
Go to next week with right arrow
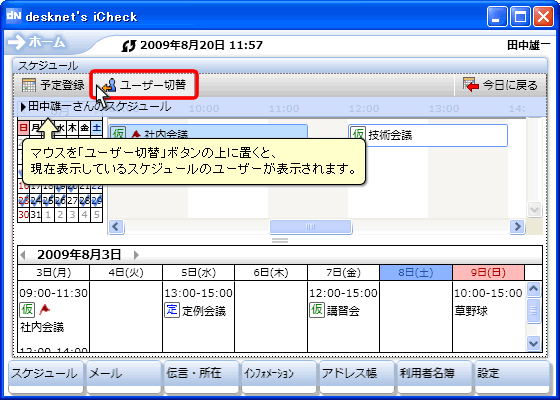(136, 255)
